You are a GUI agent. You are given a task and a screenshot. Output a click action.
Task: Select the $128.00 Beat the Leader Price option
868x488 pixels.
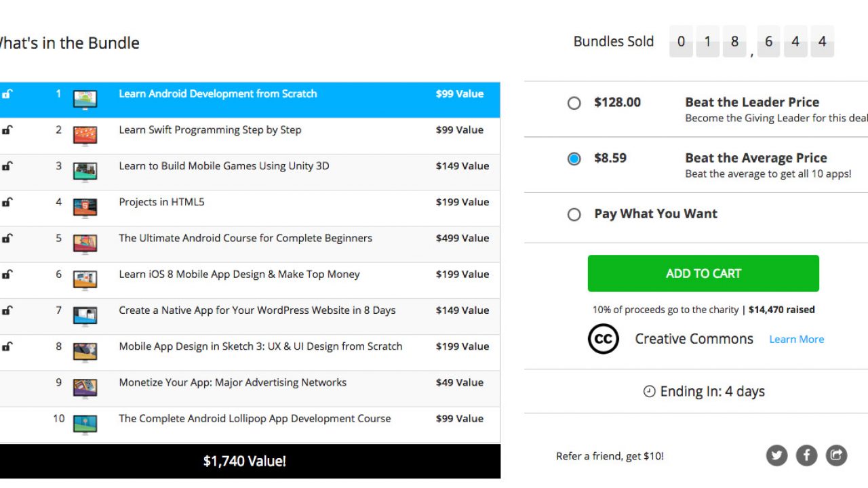coord(574,103)
